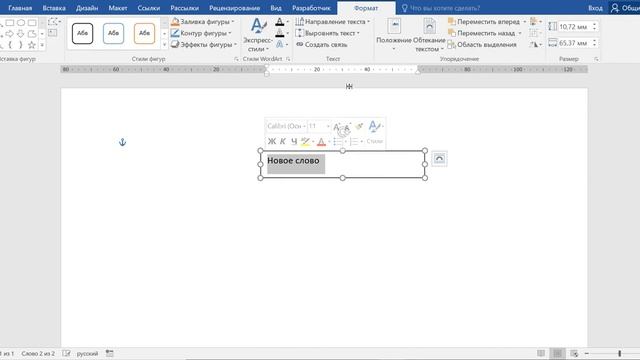Open Обтекание текстом wrap options

coord(429,35)
